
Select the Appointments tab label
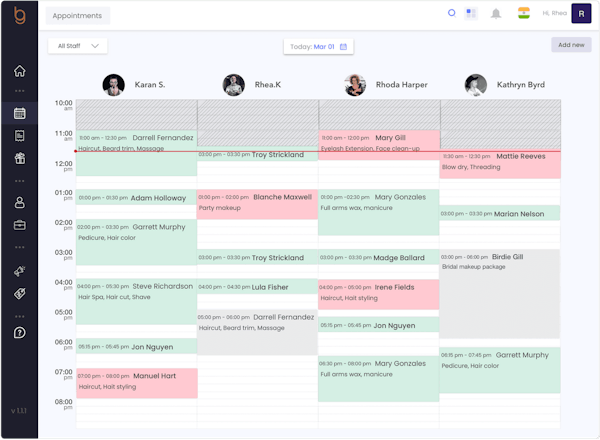tap(78, 16)
